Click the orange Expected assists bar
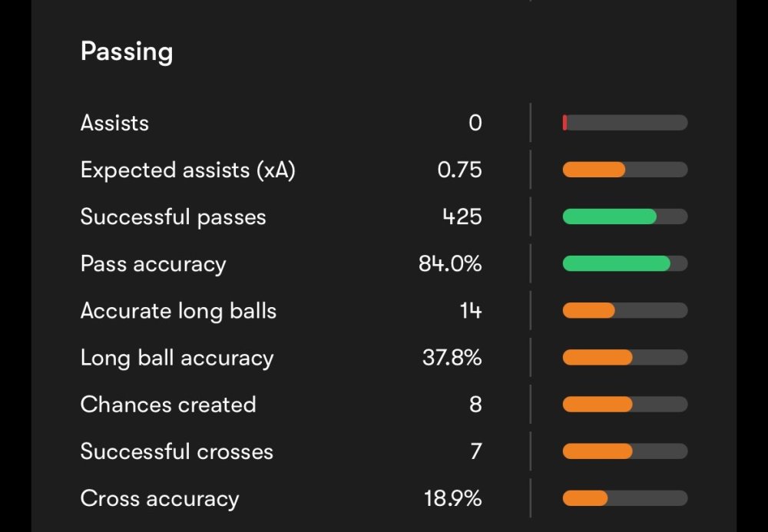This screenshot has height=532, width=768. [x=624, y=170]
